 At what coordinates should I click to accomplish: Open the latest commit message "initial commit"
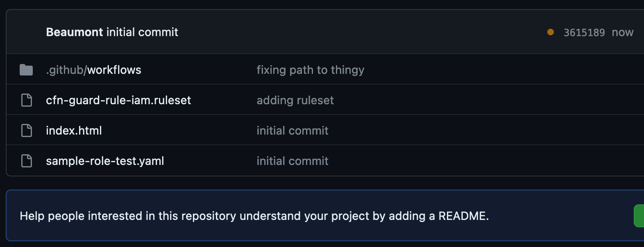click(x=142, y=32)
